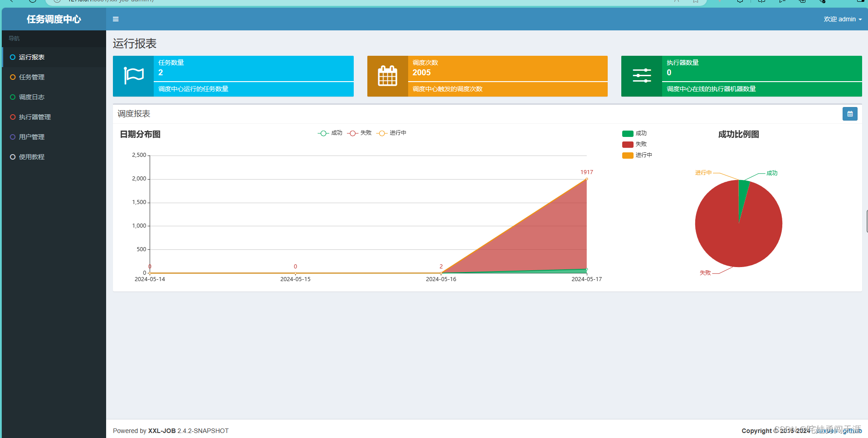Viewport: 868px width, 438px height.
Task: Click the 2024-05-16 axis label
Action: click(x=441, y=279)
